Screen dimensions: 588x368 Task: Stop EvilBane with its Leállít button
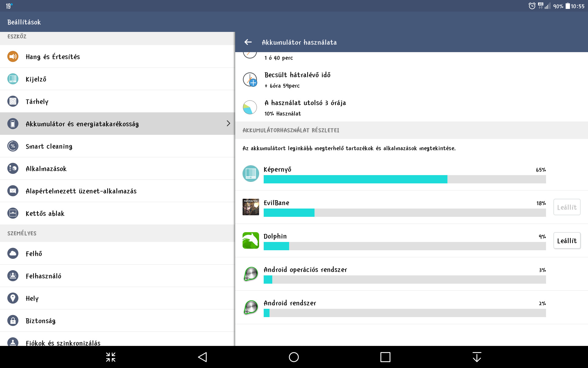pyautogui.click(x=567, y=207)
